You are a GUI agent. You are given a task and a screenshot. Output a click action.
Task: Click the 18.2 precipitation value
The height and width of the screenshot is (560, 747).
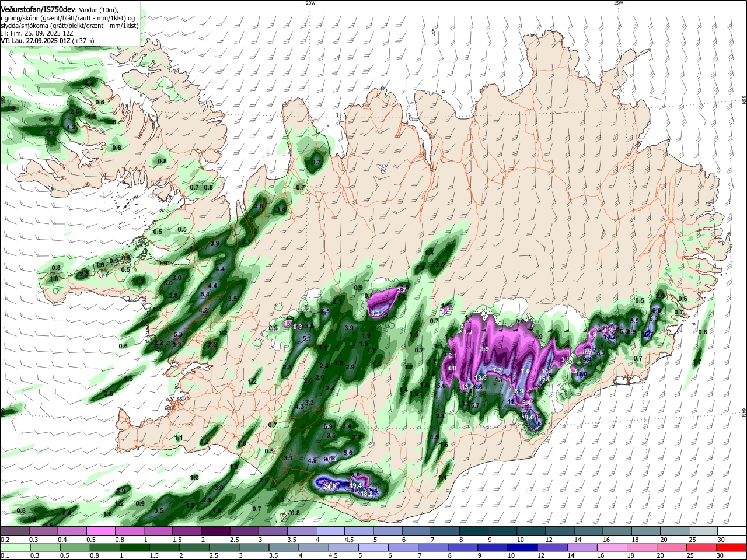pos(367,494)
